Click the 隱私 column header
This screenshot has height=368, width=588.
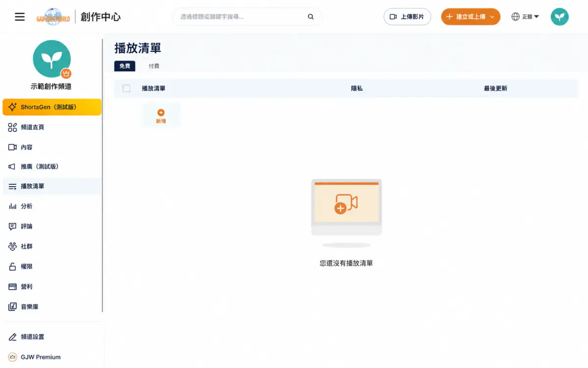tap(357, 89)
